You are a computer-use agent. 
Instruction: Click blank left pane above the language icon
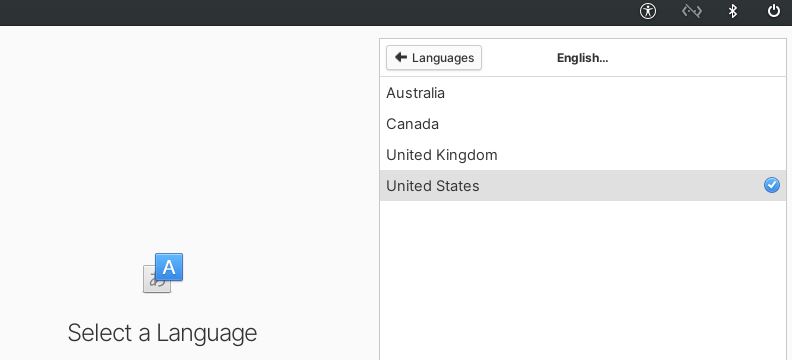click(x=189, y=136)
